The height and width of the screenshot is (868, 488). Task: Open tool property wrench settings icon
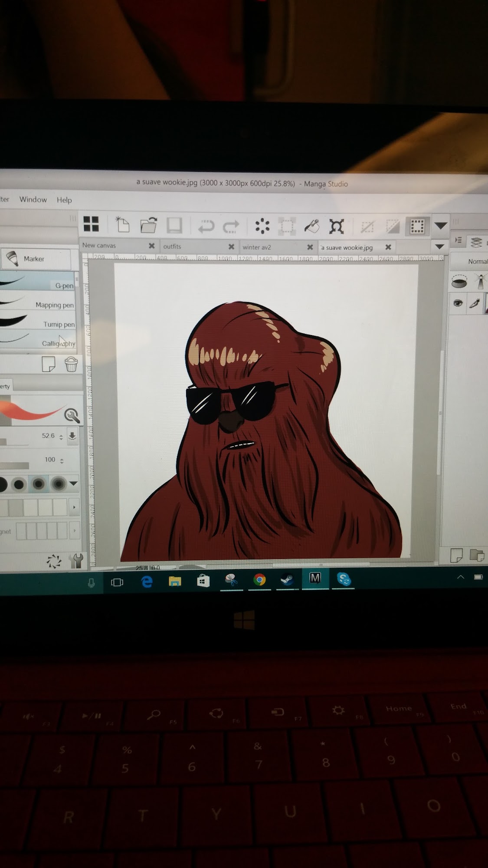[x=77, y=560]
